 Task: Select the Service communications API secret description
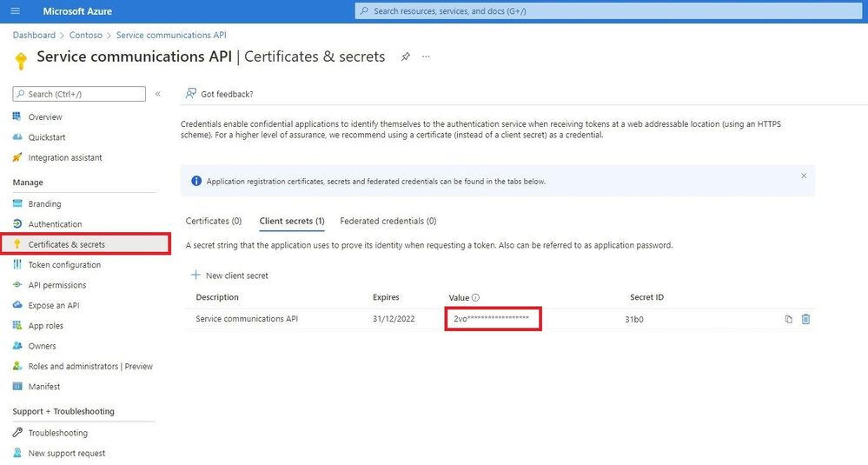click(x=247, y=319)
